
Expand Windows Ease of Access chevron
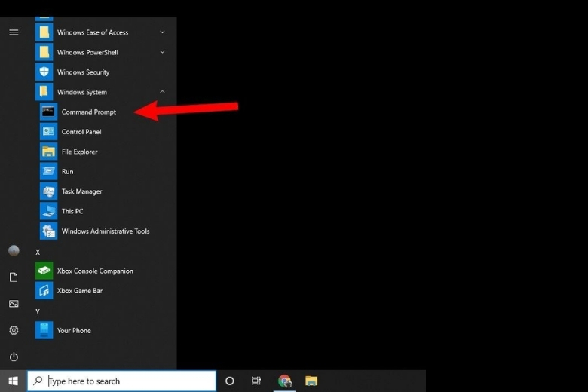click(x=162, y=32)
